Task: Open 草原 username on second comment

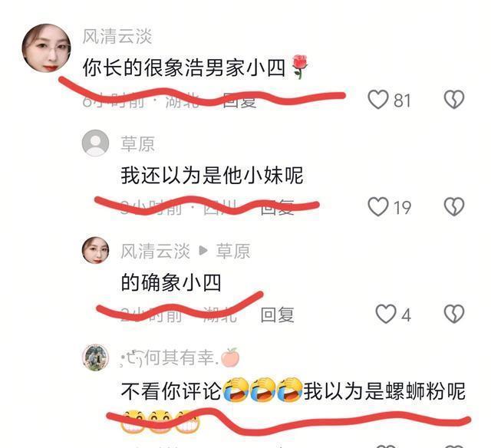Action: coord(138,144)
